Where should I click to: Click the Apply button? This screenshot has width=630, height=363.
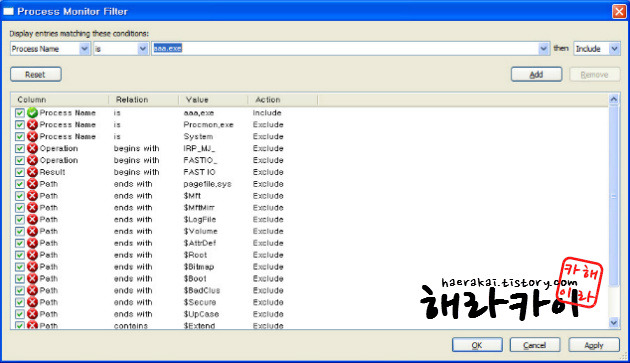594,345
